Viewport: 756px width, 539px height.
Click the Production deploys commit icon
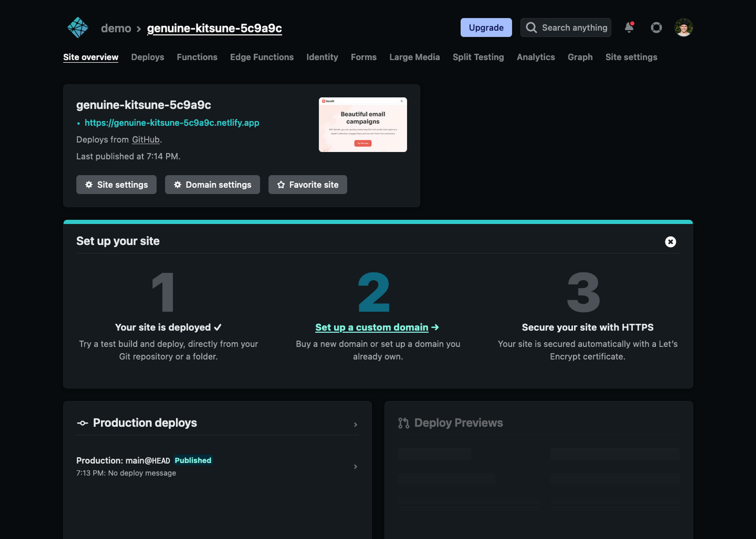coord(82,423)
